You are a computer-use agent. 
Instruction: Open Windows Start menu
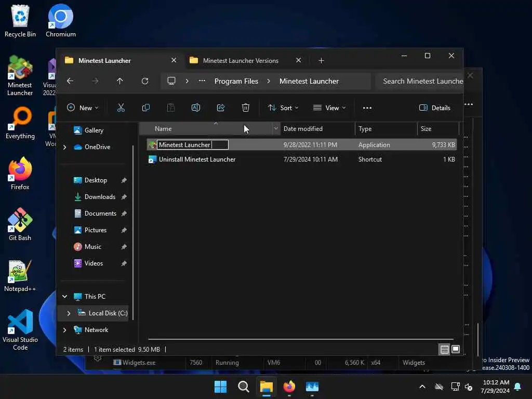tap(220, 387)
